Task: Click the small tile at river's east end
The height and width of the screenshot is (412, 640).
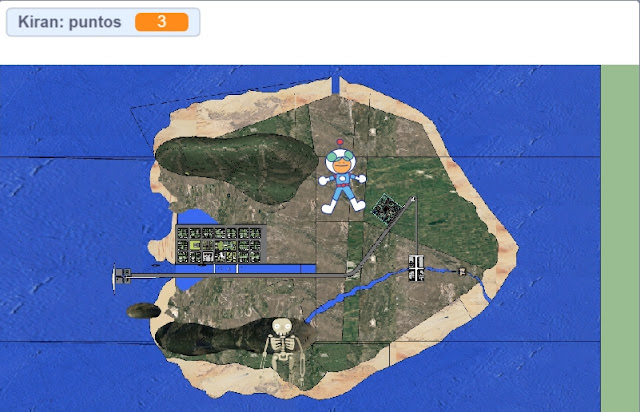Action: point(462,271)
